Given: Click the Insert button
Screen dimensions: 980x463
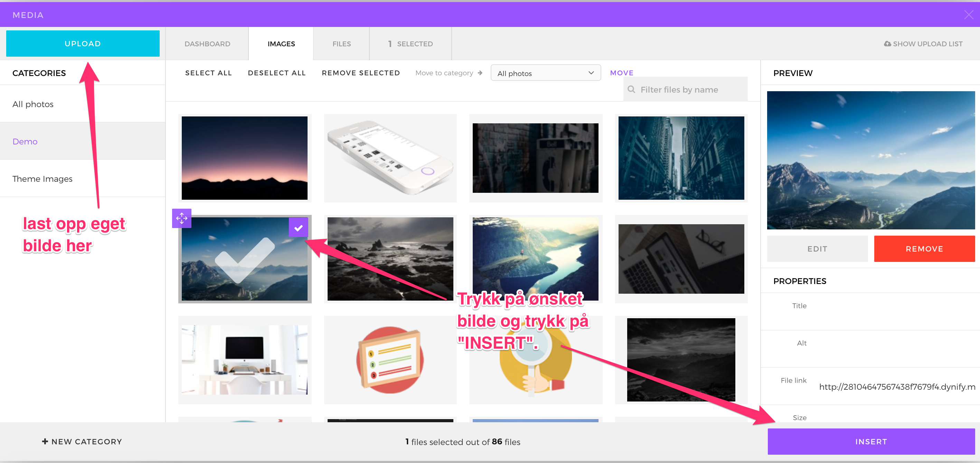Looking at the screenshot, I should [871, 441].
